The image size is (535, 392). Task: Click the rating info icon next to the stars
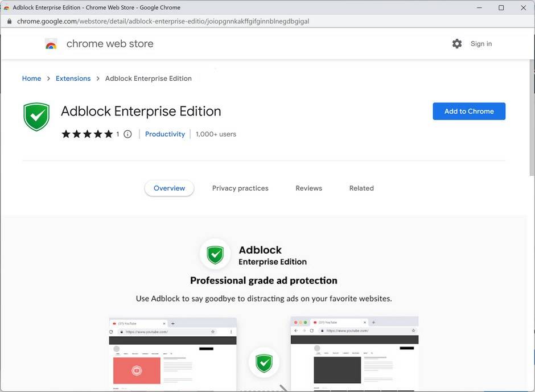point(127,134)
